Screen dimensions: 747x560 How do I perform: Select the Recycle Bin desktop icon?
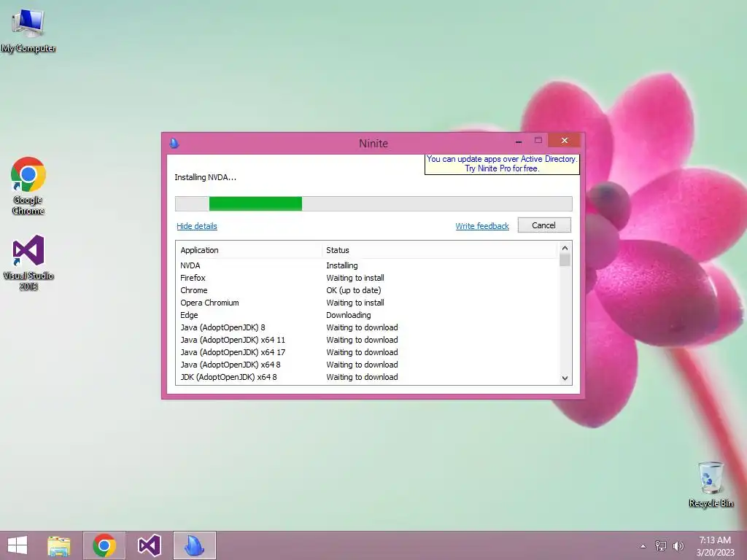pyautogui.click(x=711, y=484)
